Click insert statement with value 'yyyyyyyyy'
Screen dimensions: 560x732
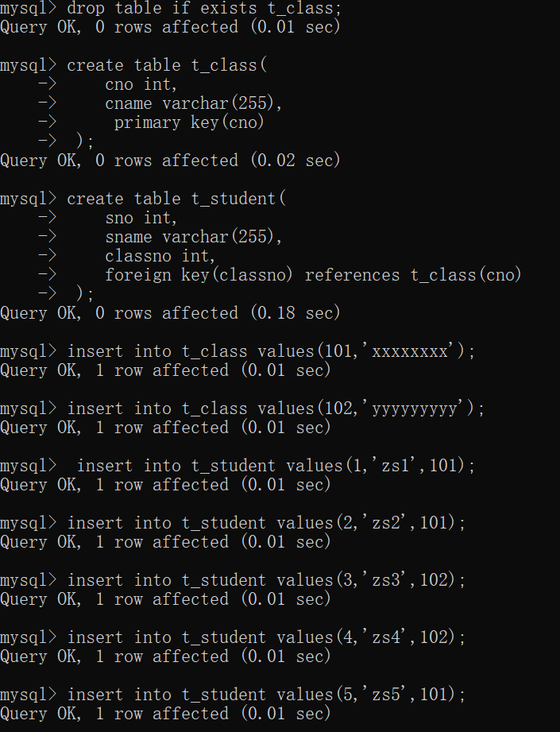point(276,409)
